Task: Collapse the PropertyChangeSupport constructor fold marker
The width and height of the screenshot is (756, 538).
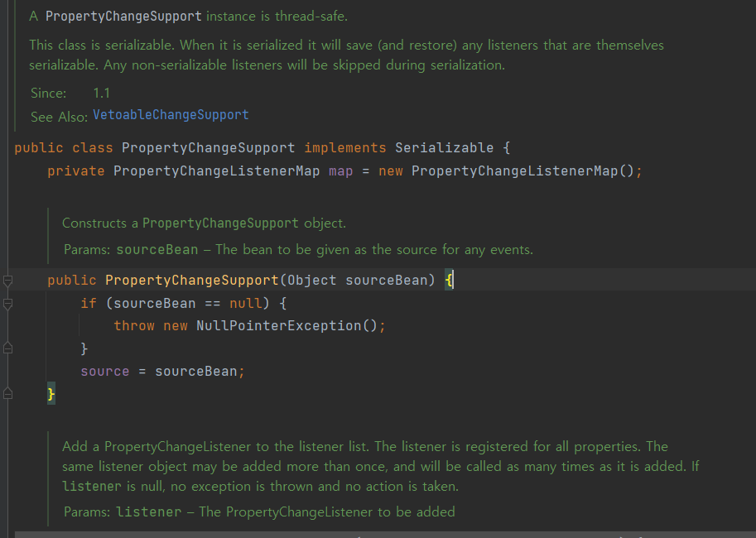Action: pos(7,281)
